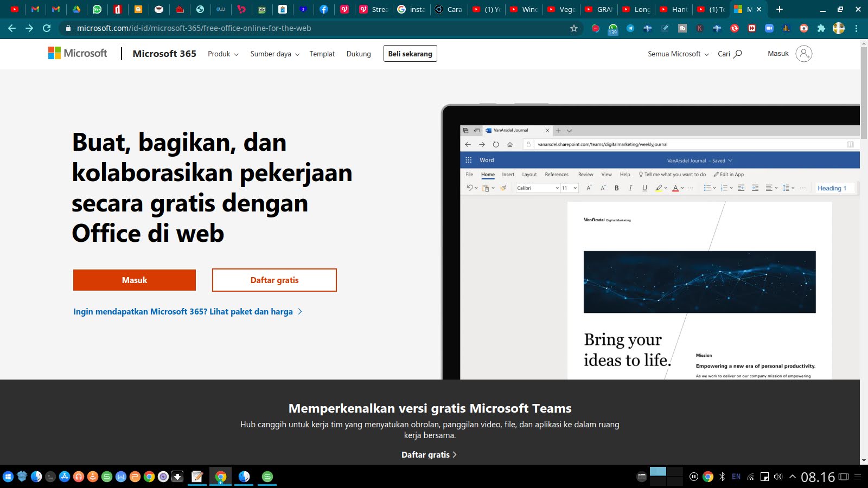Open the Extensions puzzle-piece menu
The image size is (868, 488).
(821, 28)
